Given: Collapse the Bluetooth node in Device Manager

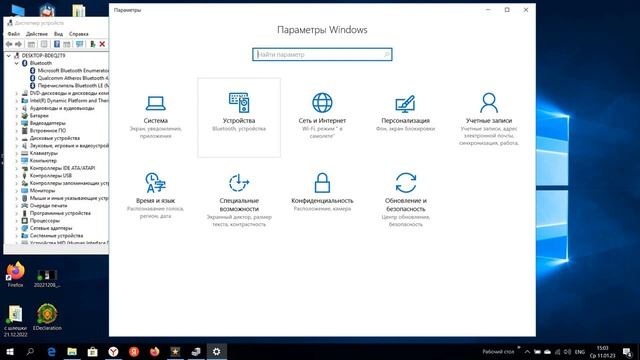Looking at the screenshot, I should pyautogui.click(x=17, y=63).
